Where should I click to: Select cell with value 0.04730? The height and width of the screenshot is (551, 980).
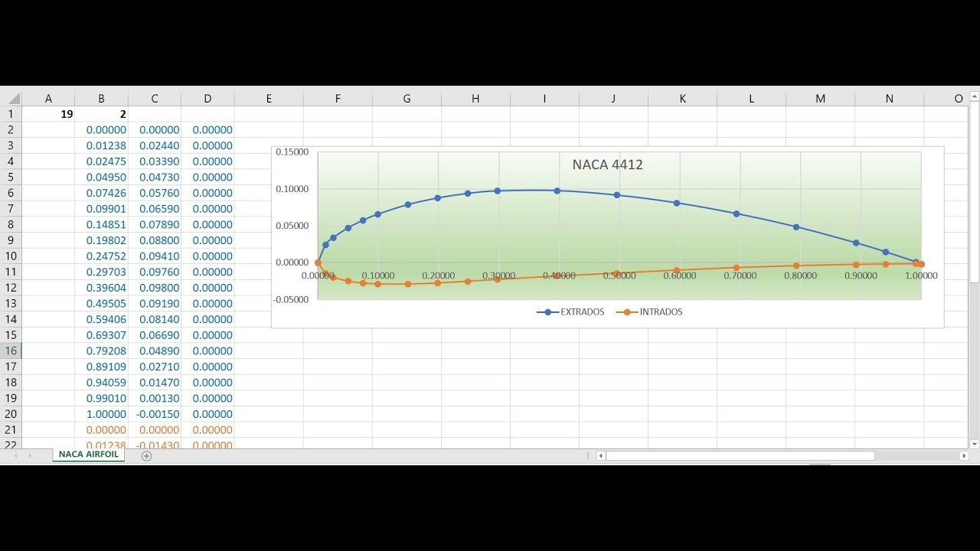(x=155, y=178)
